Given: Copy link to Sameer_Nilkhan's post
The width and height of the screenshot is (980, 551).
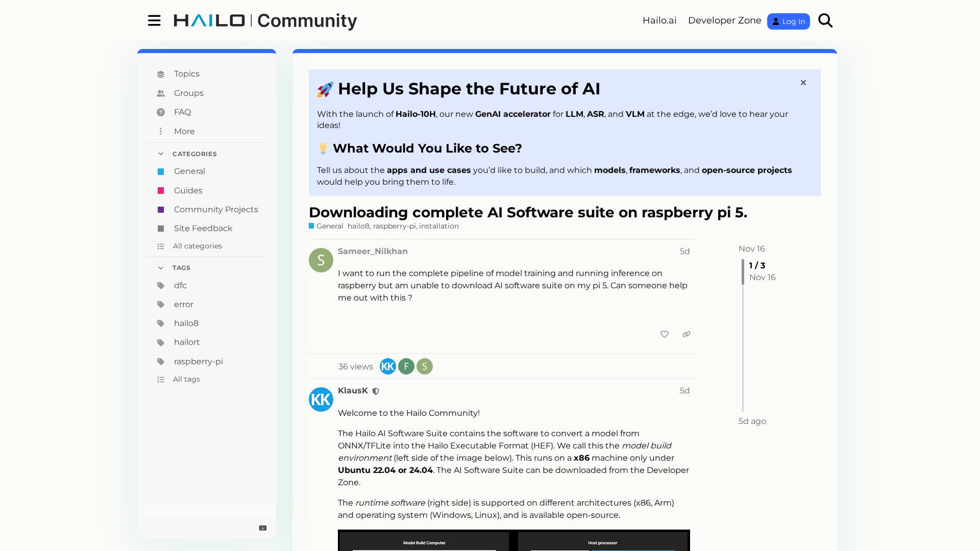Looking at the screenshot, I should [x=686, y=334].
